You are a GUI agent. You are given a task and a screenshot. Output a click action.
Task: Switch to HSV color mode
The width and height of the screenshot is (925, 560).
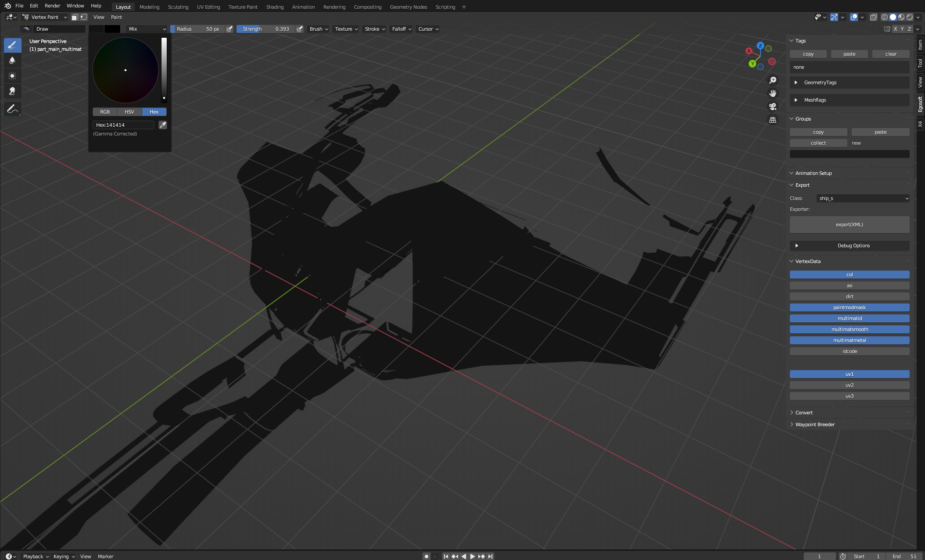click(x=129, y=112)
